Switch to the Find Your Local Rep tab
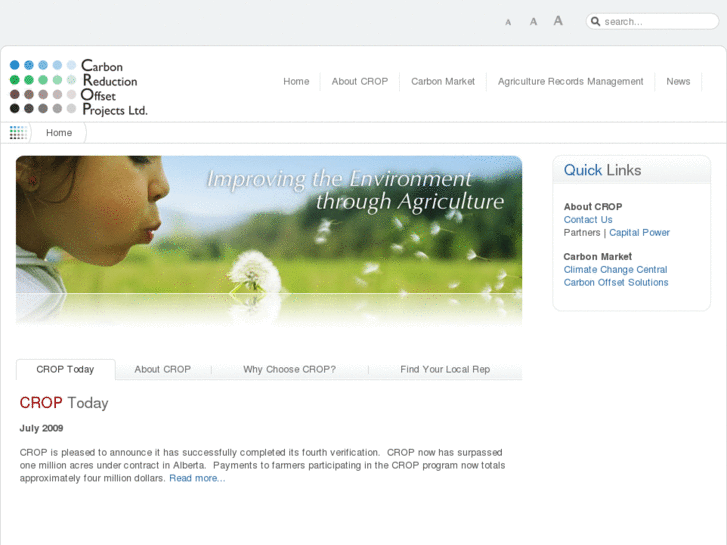This screenshot has height=545, width=727. (445, 370)
